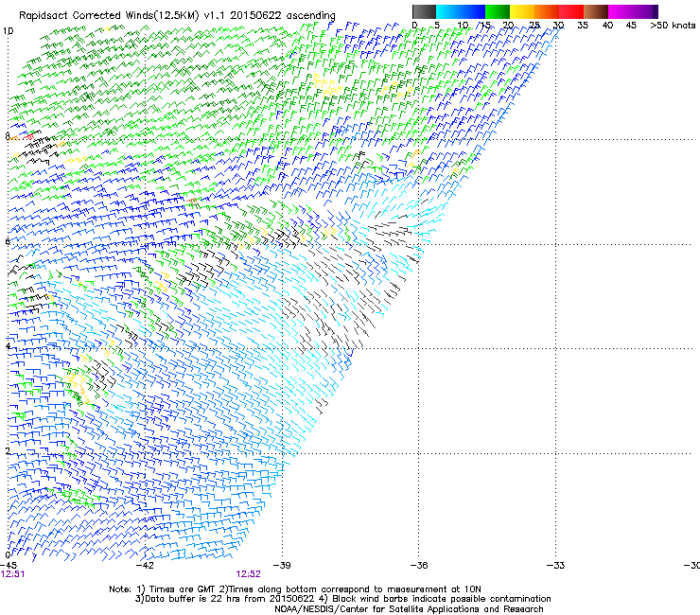
Task: Click the NOAA/NESDIS credit line
Action: click(x=409, y=609)
